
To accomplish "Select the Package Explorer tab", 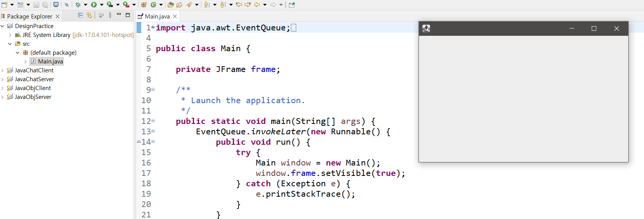I will point(30,16).
